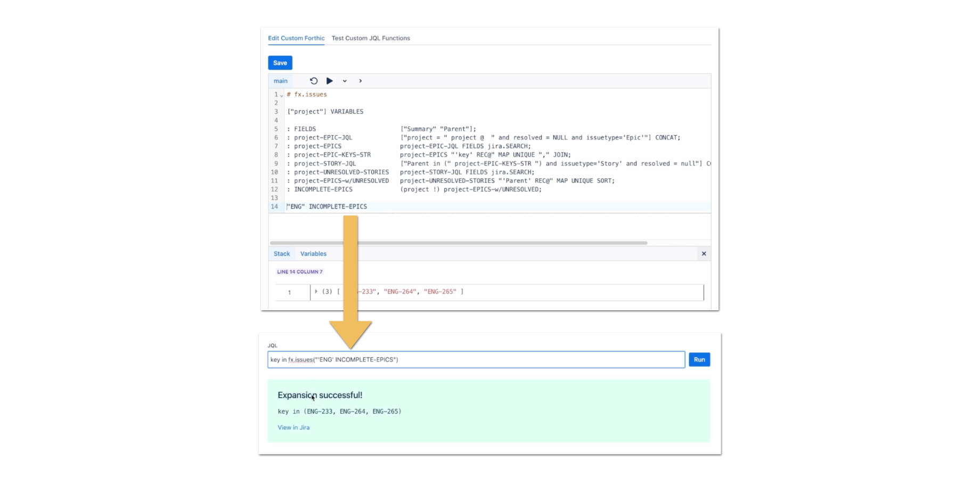The width and height of the screenshot is (980, 479).
Task: Click line 14 "ENG" INCOMPLETE-EPICS code
Action: [326, 207]
